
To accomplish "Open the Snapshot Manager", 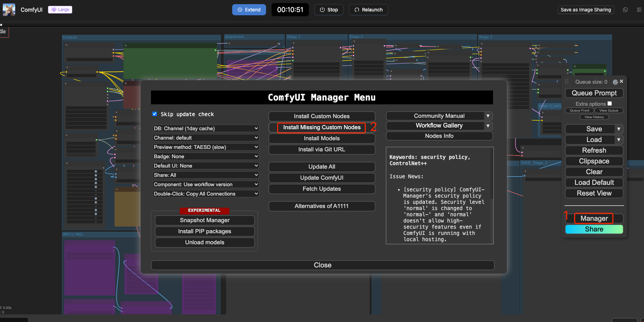I will tap(205, 220).
